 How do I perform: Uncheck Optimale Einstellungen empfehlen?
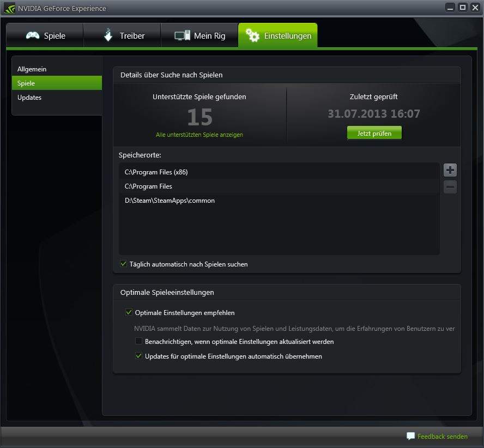pyautogui.click(x=129, y=312)
